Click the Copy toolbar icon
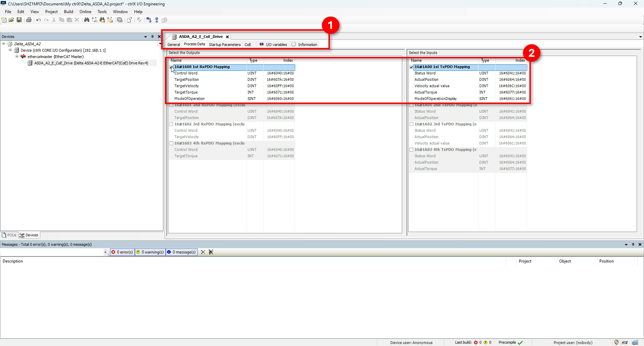Screen dimensions: 644x346 coord(61,20)
